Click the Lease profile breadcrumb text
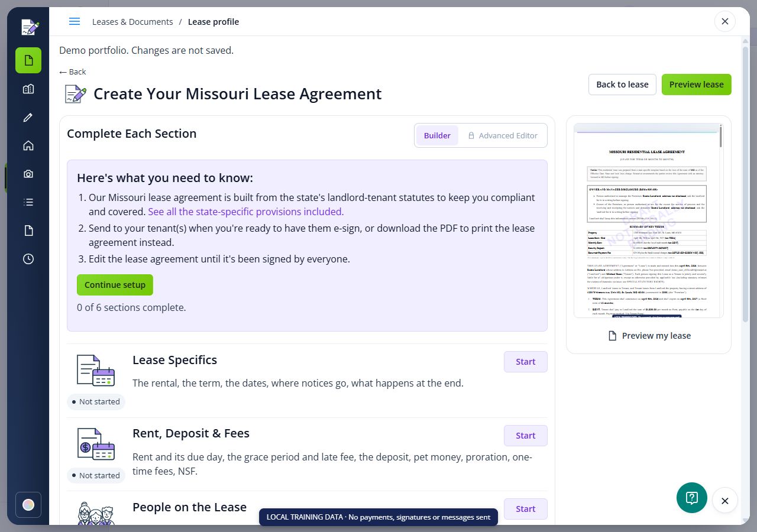The height and width of the screenshot is (532, 757). (213, 22)
